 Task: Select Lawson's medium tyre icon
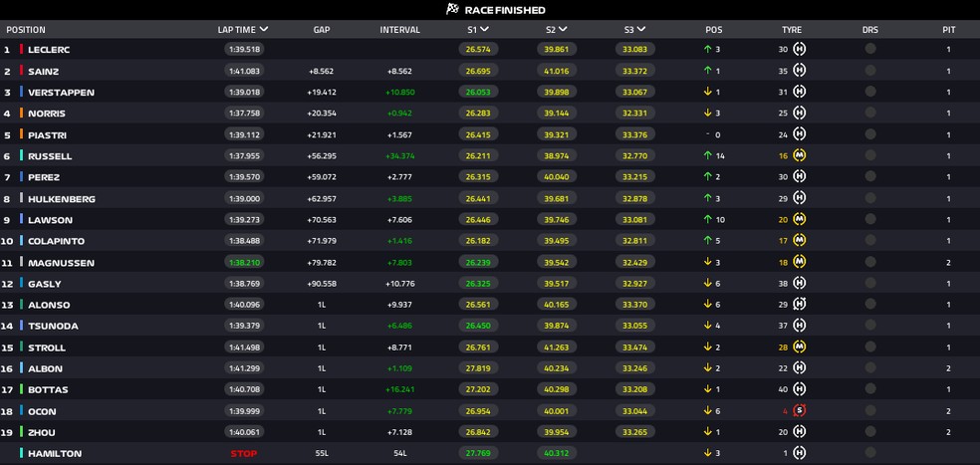pos(799,219)
